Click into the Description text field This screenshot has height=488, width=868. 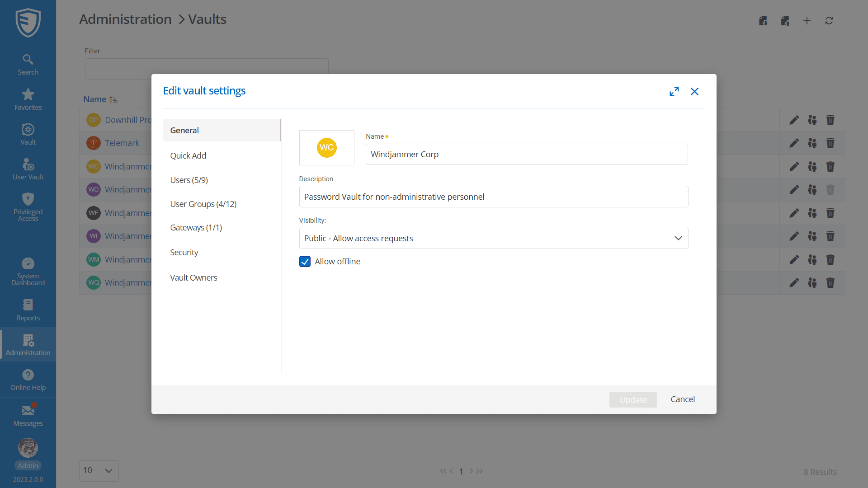pyautogui.click(x=493, y=197)
